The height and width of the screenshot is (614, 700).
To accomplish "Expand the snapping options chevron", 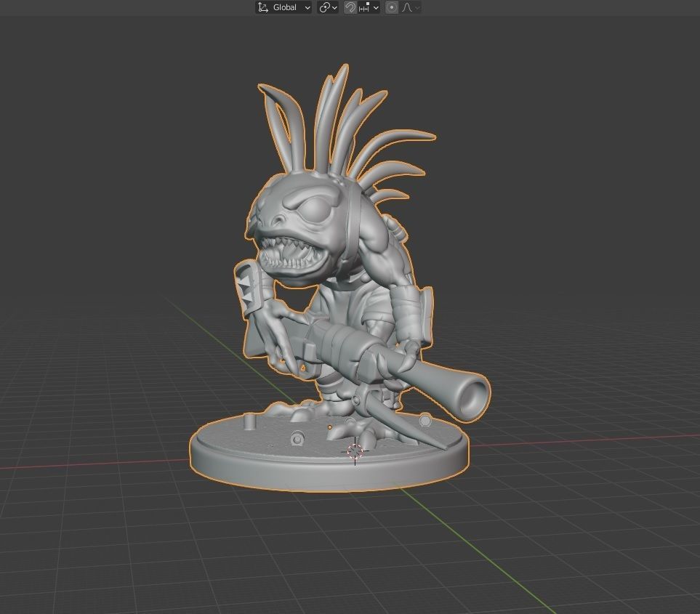I will [376, 7].
